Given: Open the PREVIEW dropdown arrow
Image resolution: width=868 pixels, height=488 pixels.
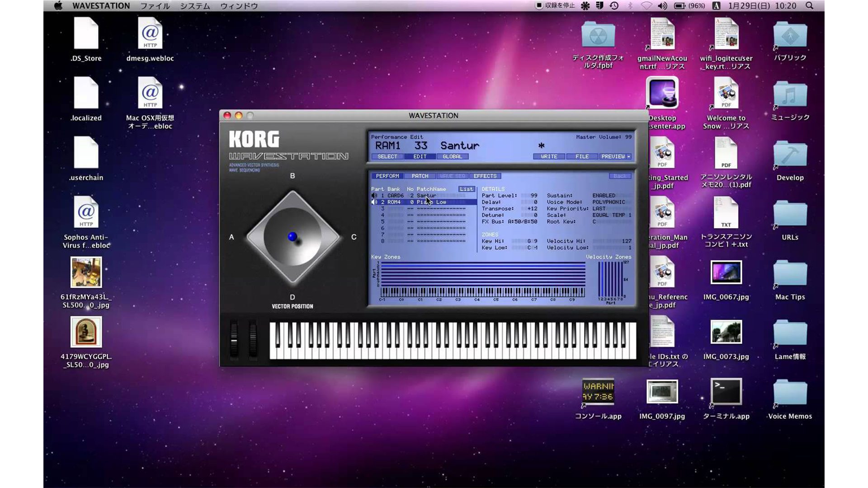Looking at the screenshot, I should (x=628, y=156).
